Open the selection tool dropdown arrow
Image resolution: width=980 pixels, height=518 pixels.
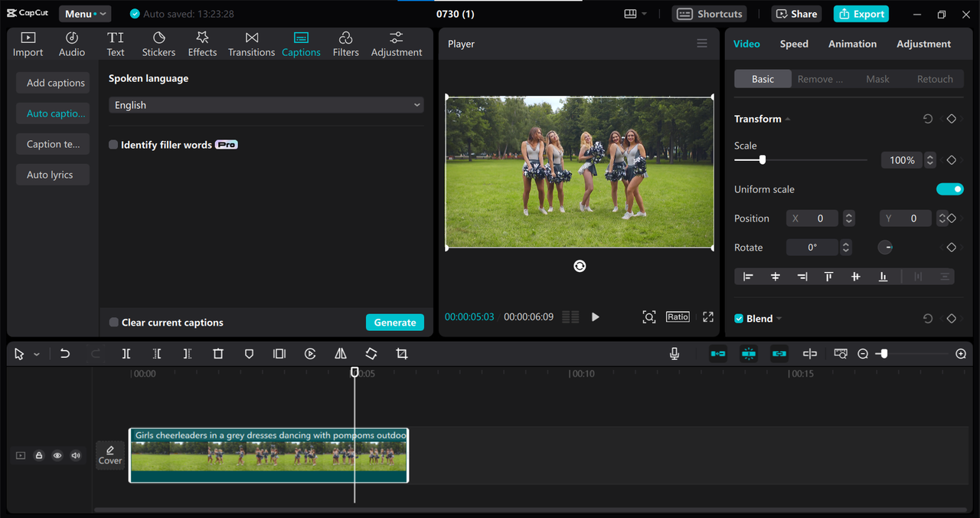(36, 354)
